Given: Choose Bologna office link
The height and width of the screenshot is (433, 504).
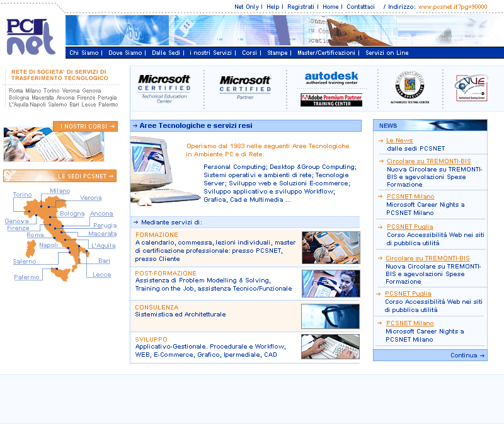Looking at the screenshot, I should (72, 214).
